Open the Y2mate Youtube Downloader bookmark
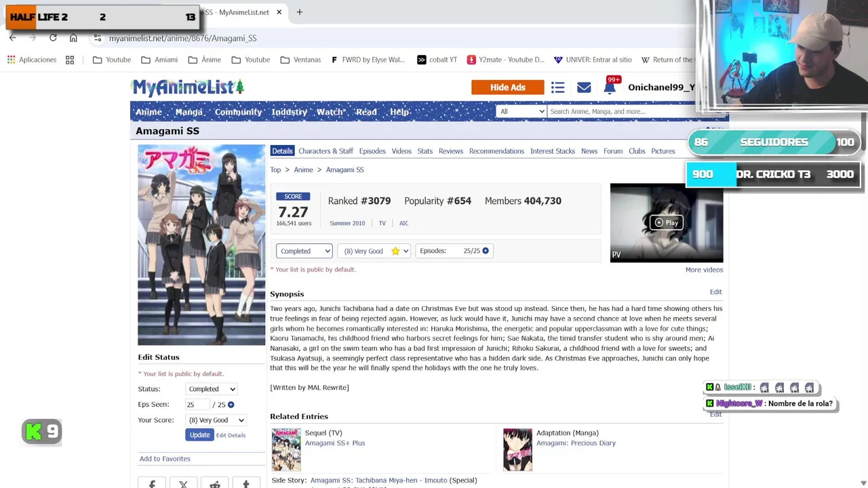Image resolution: width=868 pixels, height=488 pixels. [x=505, y=60]
